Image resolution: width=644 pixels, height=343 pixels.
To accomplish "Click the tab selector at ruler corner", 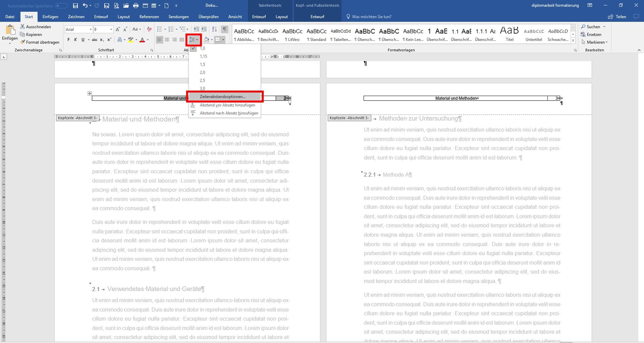I will [x=4, y=57].
